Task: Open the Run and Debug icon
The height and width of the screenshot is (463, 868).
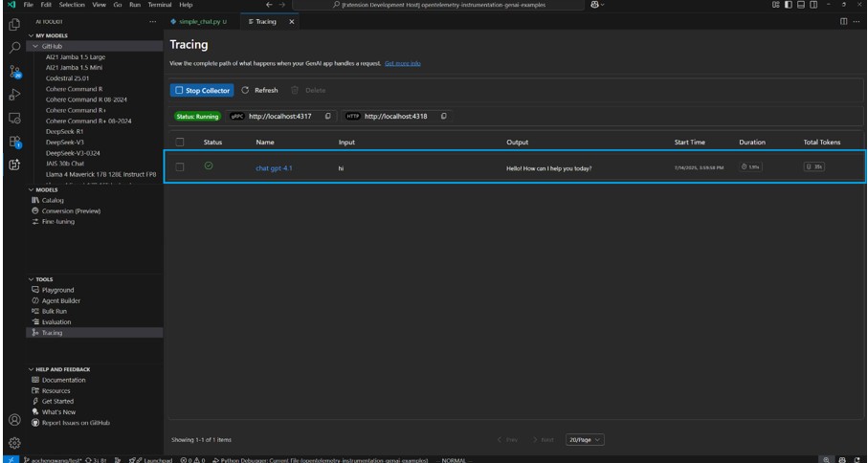Action: (14, 94)
